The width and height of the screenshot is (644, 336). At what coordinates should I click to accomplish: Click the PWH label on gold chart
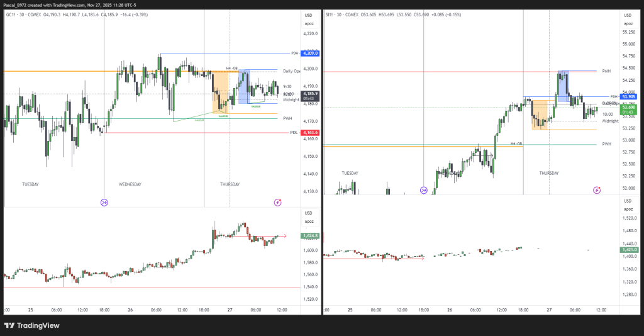click(x=287, y=118)
